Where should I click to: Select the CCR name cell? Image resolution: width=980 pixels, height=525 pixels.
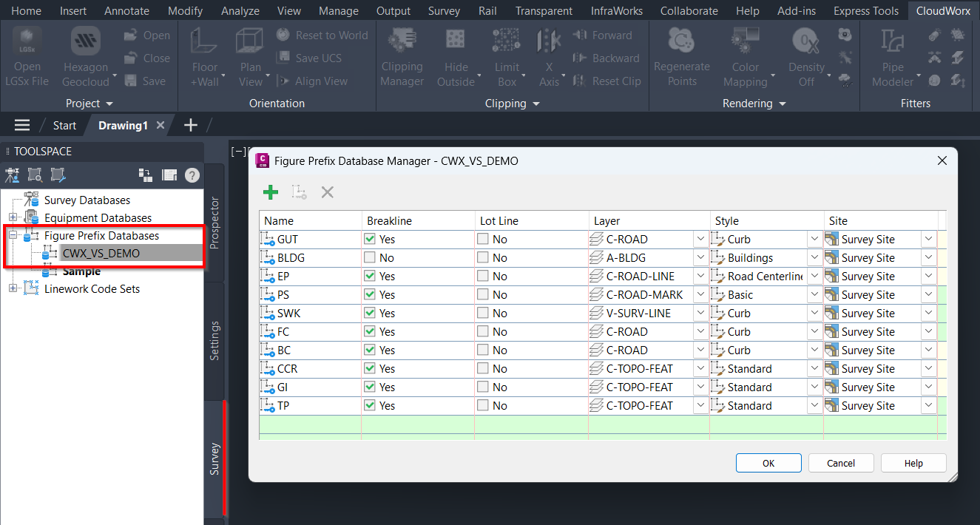tap(311, 369)
